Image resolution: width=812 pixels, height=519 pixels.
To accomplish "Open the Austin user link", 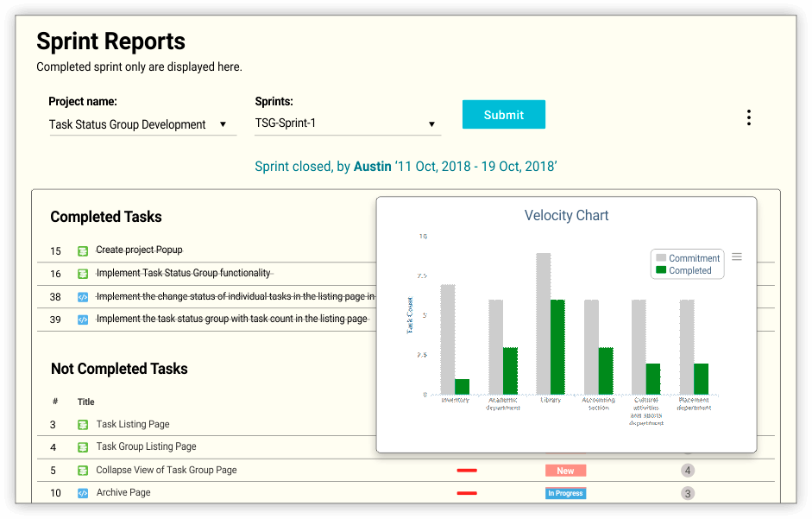I will point(372,167).
